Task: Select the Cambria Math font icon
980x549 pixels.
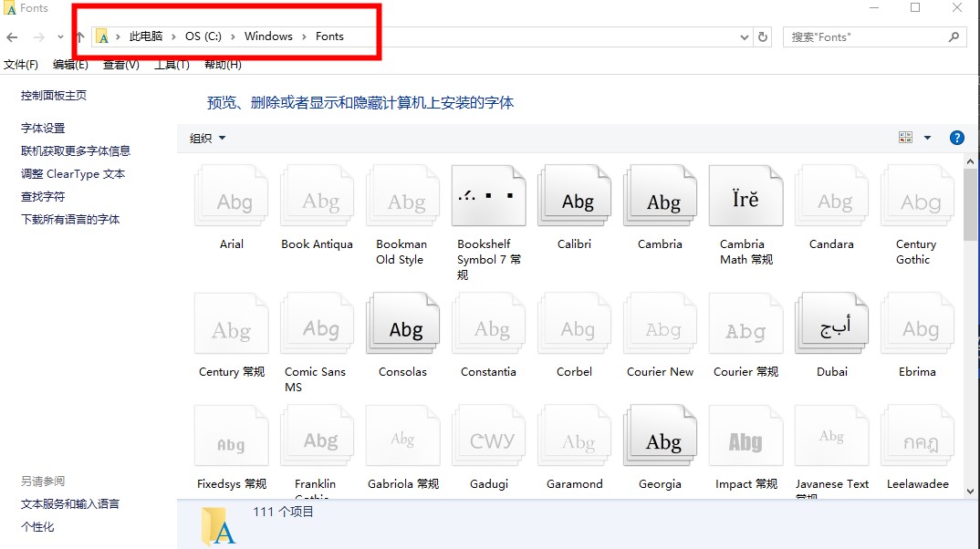Action: (x=745, y=195)
